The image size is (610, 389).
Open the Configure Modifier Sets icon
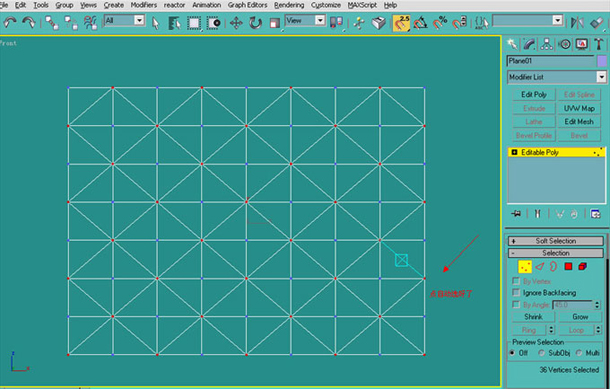point(595,214)
